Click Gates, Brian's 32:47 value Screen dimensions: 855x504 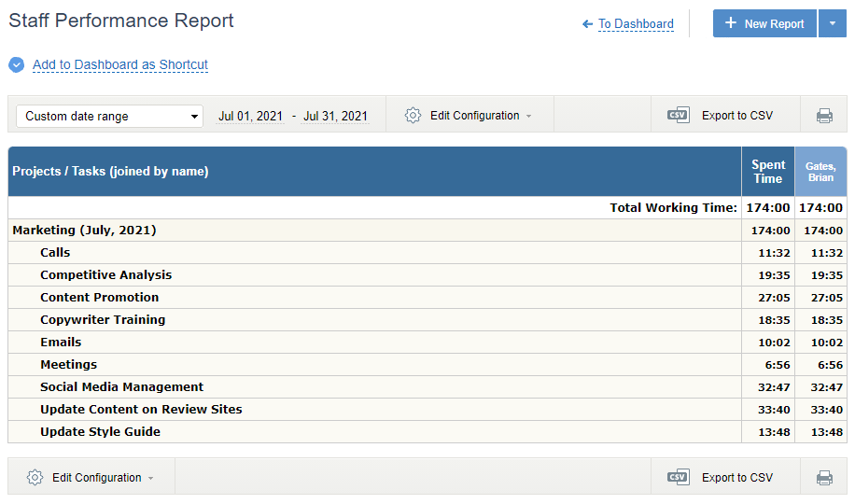(827, 387)
